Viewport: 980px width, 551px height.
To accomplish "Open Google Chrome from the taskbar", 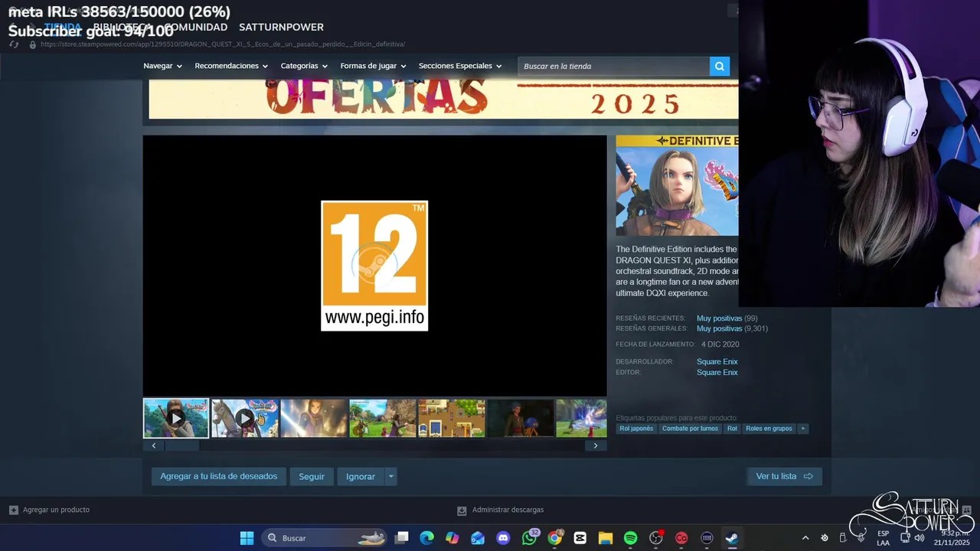I will tap(554, 538).
